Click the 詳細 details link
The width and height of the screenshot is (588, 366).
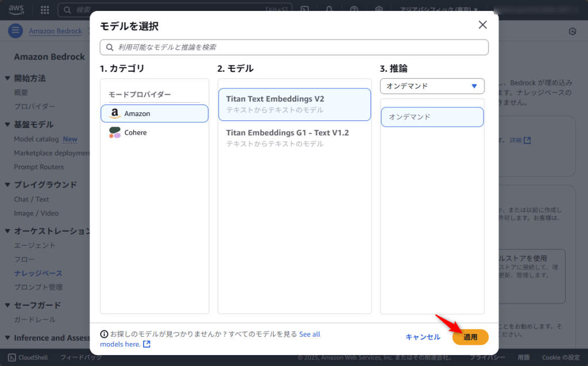pos(516,140)
